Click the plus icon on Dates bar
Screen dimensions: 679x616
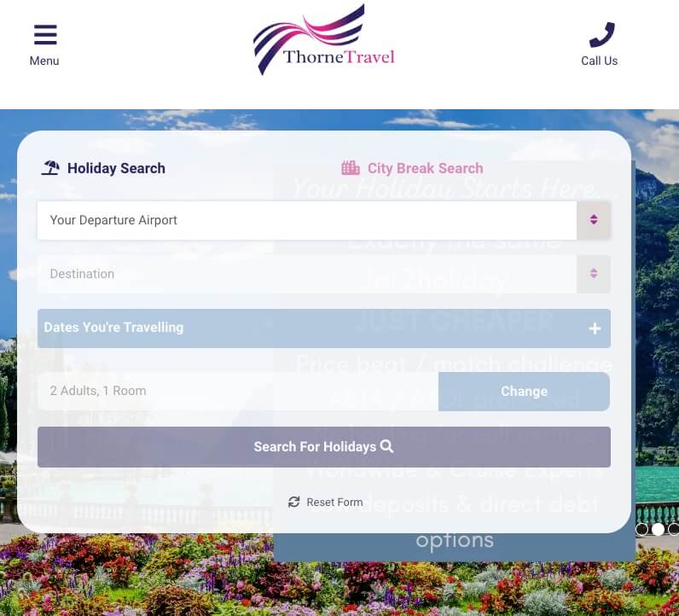(x=595, y=328)
